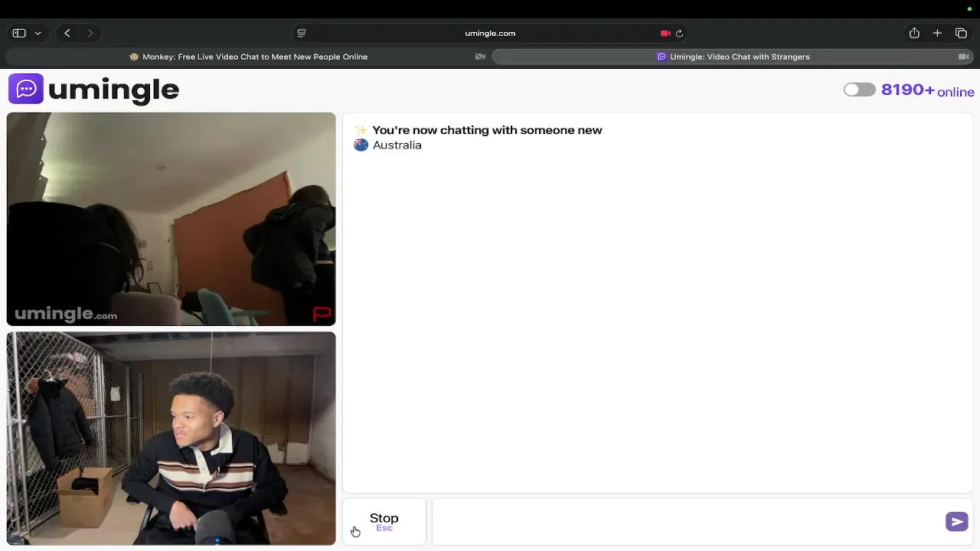
Task: Click the Australia country label
Action: (x=397, y=145)
